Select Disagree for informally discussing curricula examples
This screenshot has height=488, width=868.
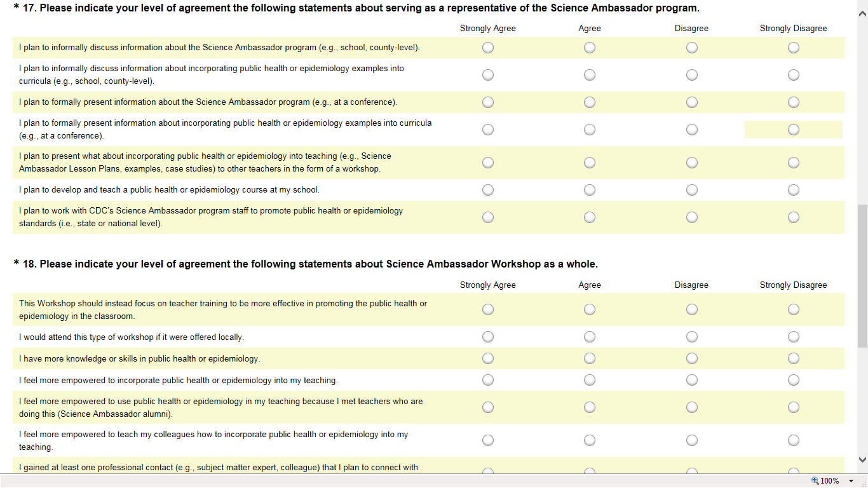point(692,75)
